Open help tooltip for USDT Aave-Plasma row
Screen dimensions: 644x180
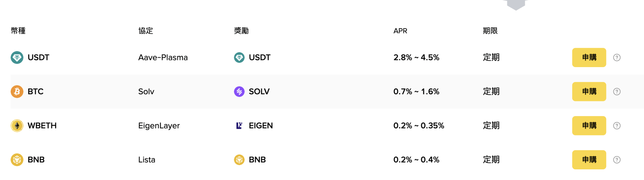click(x=617, y=58)
